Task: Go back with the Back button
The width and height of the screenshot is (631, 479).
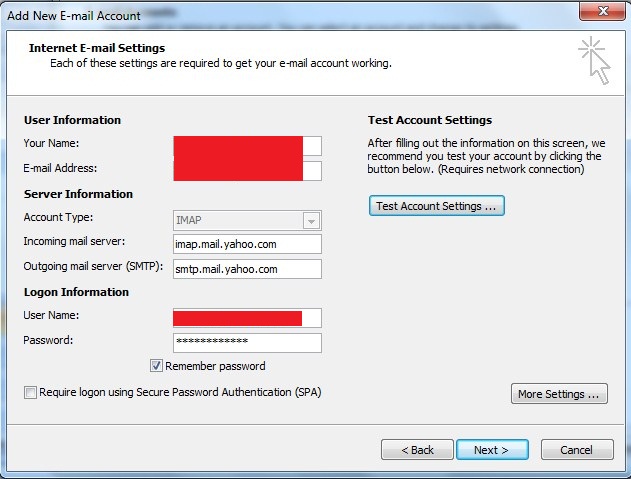Action: 417,450
